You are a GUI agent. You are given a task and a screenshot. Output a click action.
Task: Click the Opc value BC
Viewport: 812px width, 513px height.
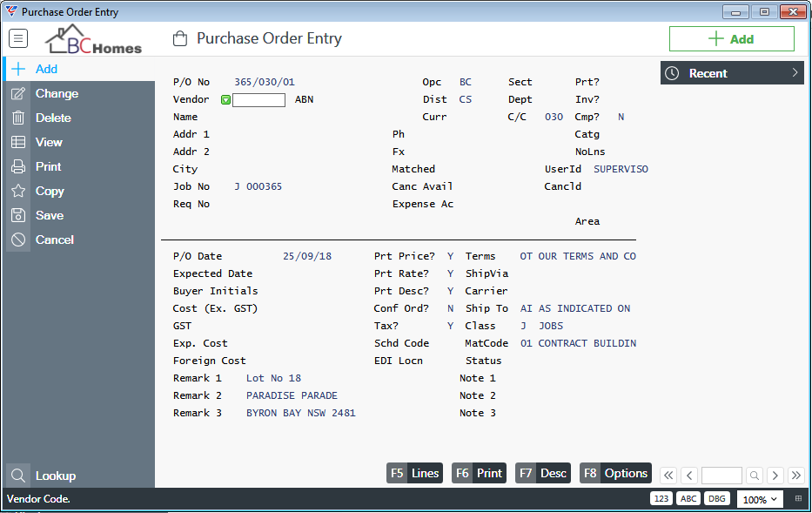pyautogui.click(x=466, y=82)
